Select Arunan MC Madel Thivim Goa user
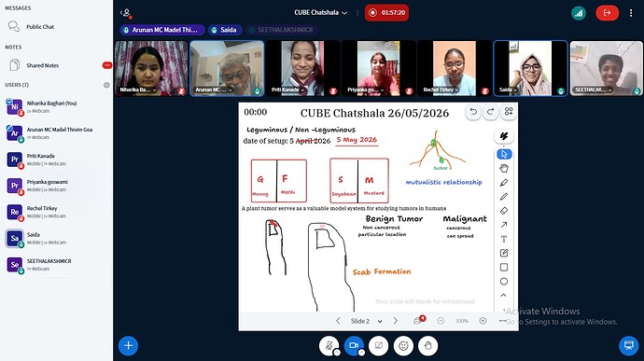This screenshot has height=361, width=644. point(57,133)
